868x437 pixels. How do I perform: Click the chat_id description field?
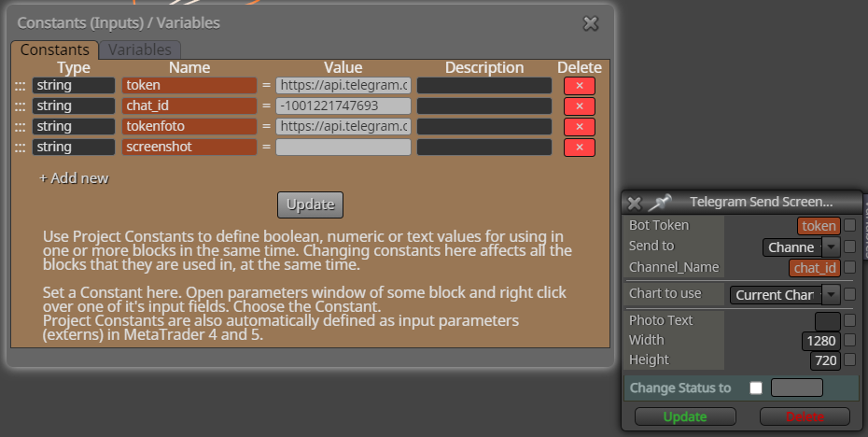tap(484, 106)
